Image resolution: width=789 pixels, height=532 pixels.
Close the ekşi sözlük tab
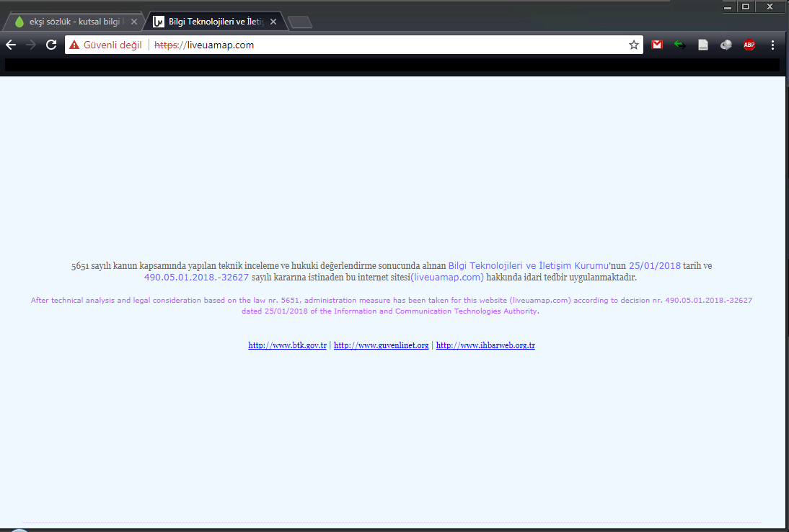[134, 22]
